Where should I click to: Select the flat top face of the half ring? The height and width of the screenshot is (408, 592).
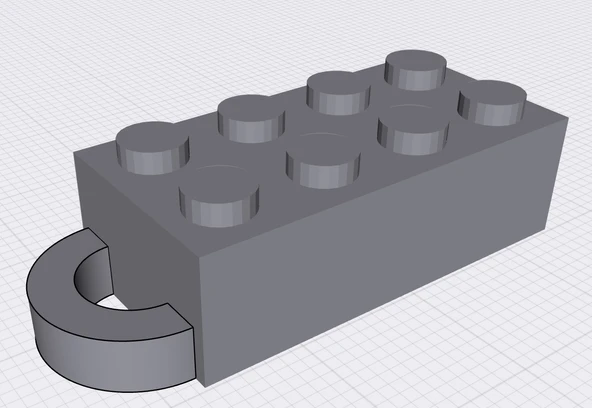[94, 302]
